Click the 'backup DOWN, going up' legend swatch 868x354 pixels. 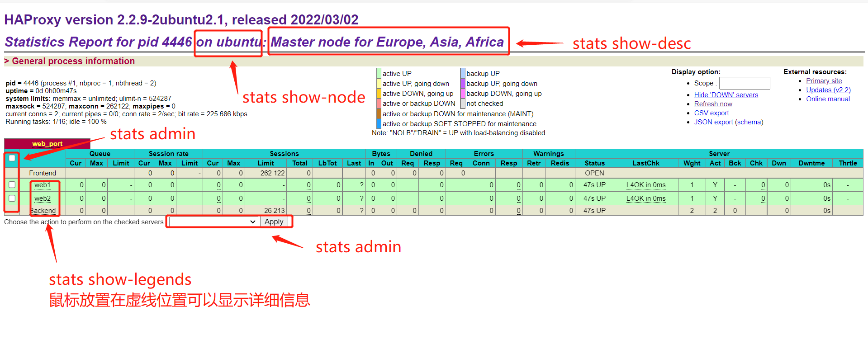point(463,93)
